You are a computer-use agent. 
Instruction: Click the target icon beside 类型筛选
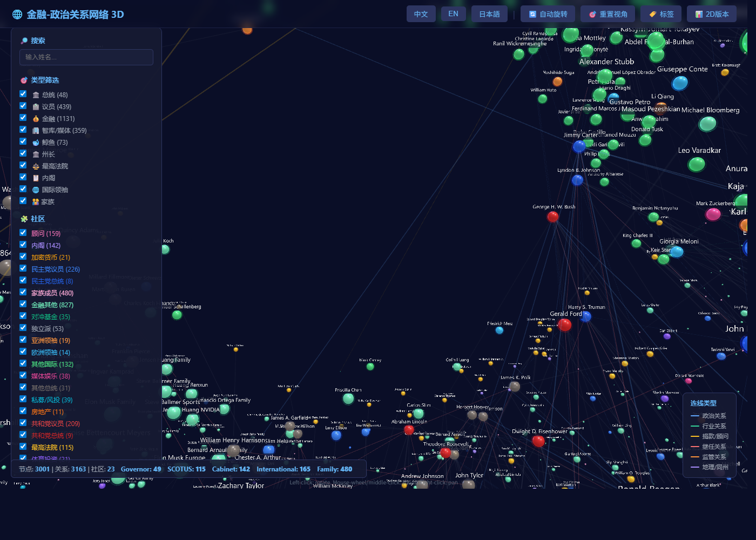[24, 80]
